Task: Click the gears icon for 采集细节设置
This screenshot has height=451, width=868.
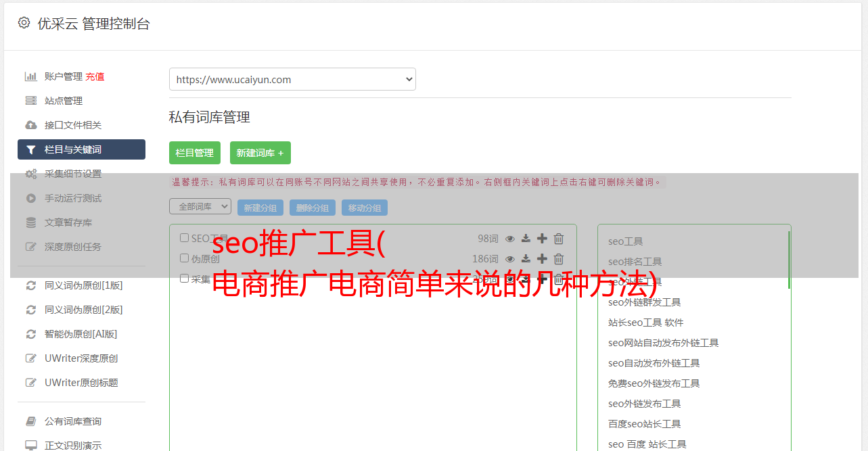Action: point(31,174)
